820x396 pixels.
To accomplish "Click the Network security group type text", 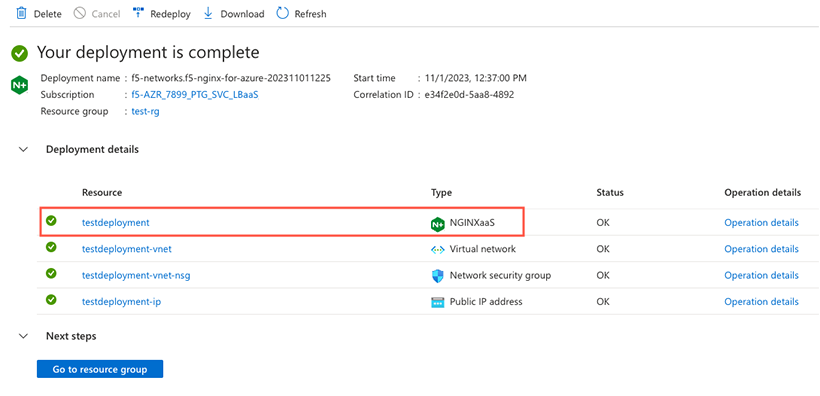I will click(x=500, y=276).
